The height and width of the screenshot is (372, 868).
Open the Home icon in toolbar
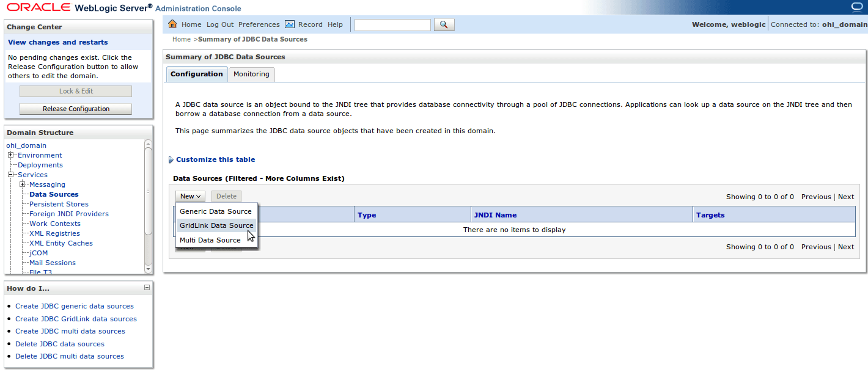172,24
